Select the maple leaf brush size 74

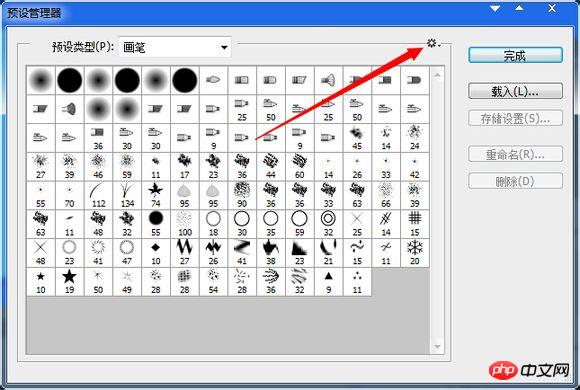pos(156,195)
